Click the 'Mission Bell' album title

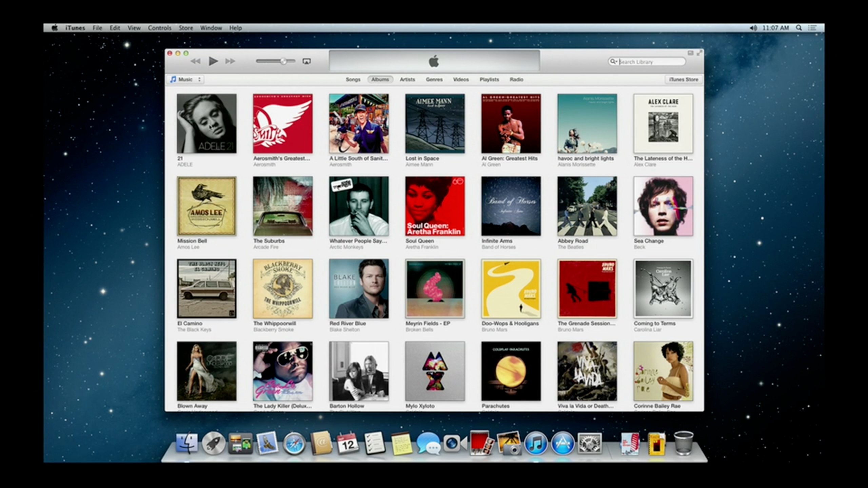click(x=192, y=241)
